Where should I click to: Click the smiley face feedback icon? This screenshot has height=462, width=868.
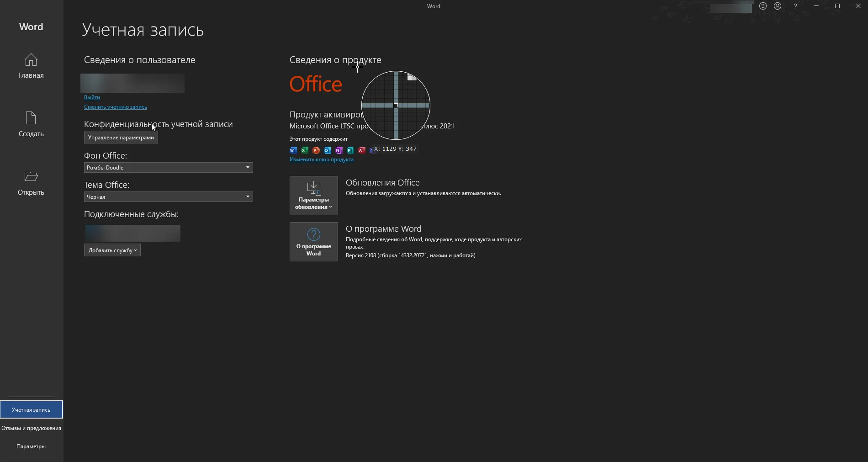763,6
